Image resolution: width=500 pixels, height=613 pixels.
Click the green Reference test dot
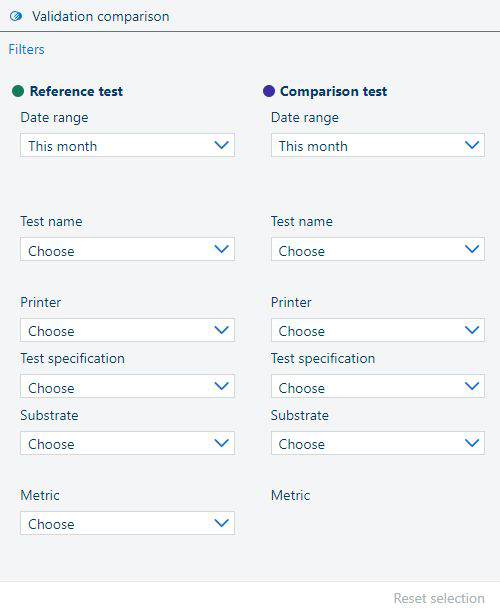coord(18,91)
